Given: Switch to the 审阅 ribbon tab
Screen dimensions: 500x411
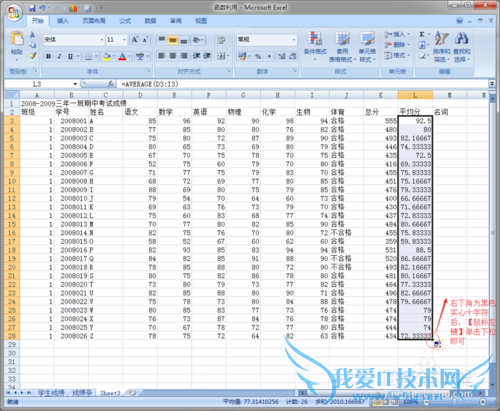Looking at the screenshot, I should pyautogui.click(x=176, y=21).
